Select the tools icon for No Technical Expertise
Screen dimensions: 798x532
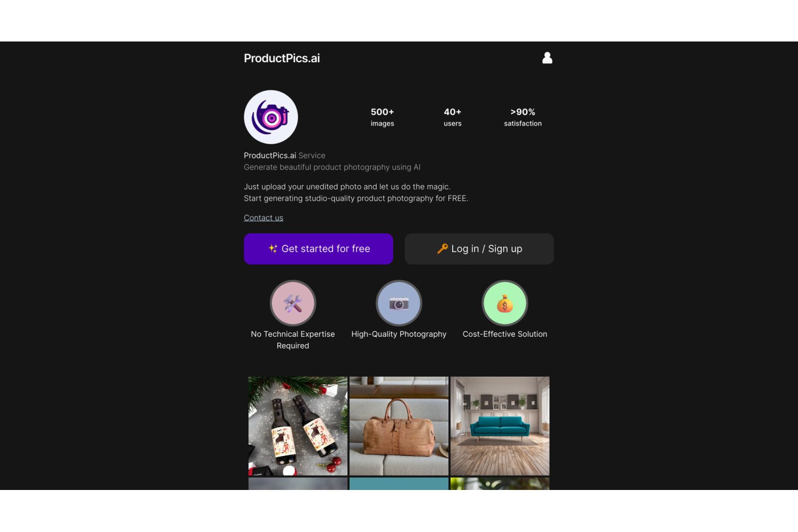coord(293,303)
